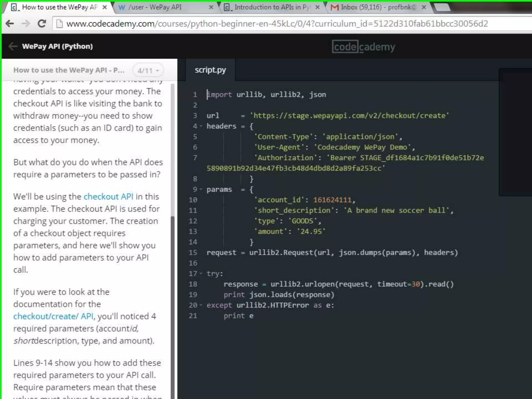This screenshot has width=532, height=399.
Task: Click the stage.wepayapi.com URL string on line 3
Action: (x=349, y=116)
